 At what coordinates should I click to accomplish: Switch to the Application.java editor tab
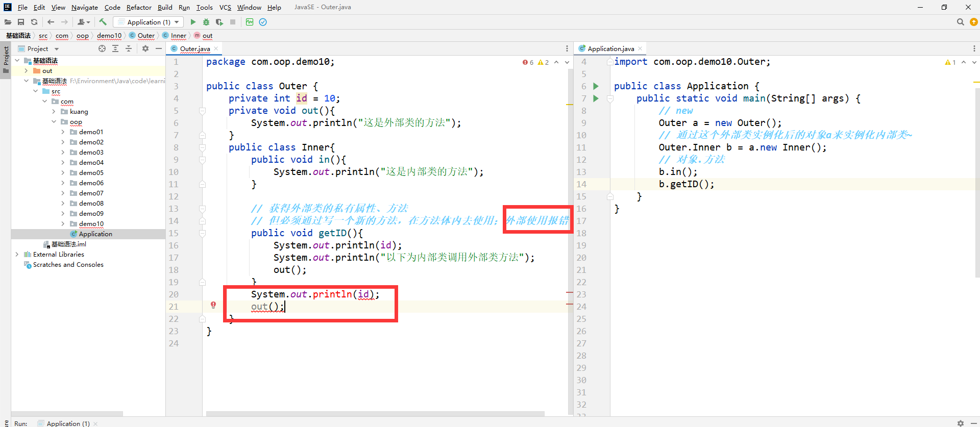[x=610, y=48]
